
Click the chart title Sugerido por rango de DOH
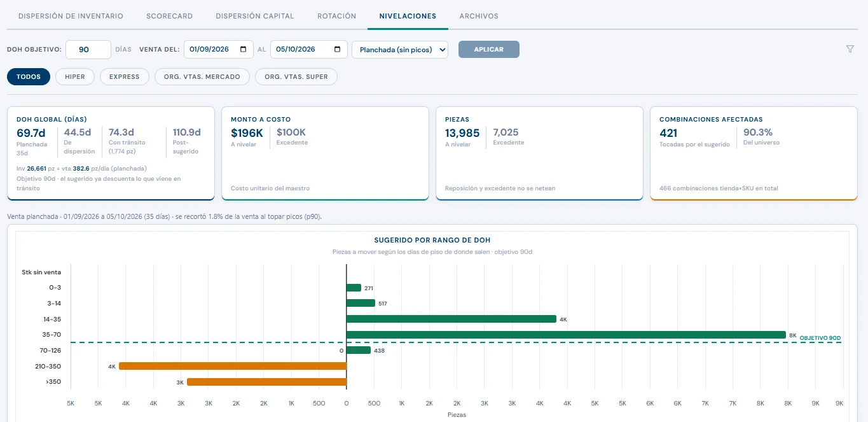pyautogui.click(x=432, y=241)
